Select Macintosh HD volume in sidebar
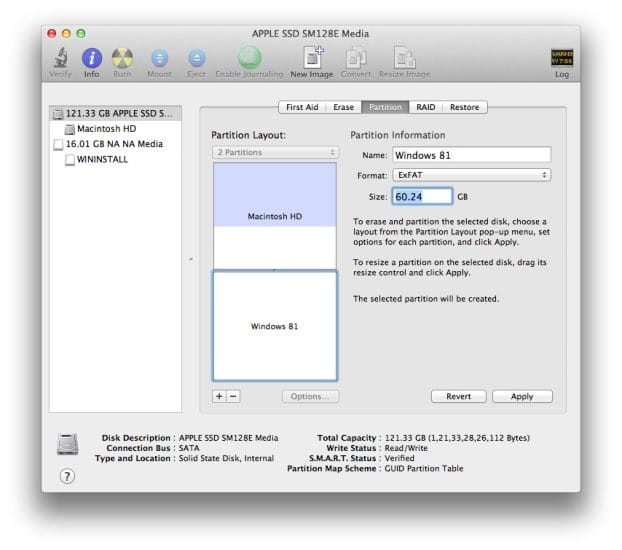The height and width of the screenshot is (550, 622). pos(115,129)
